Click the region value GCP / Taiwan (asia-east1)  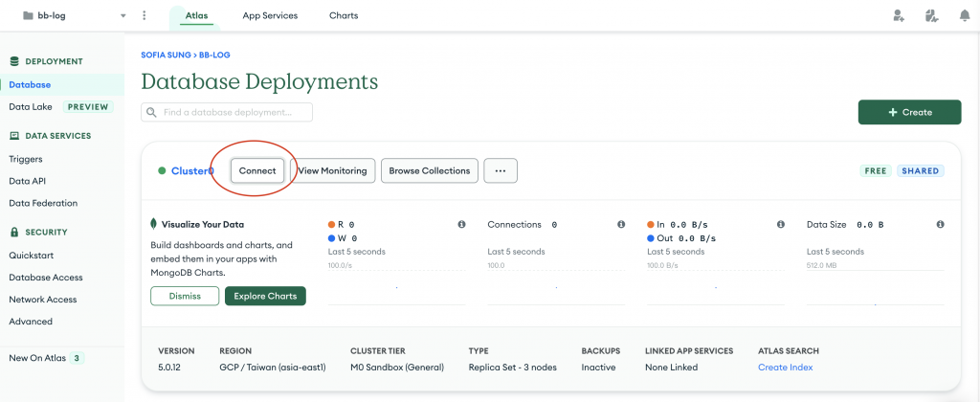click(273, 368)
